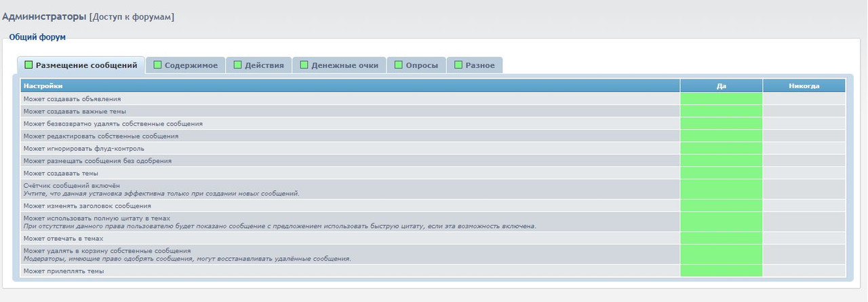868x302 pixels.
Task: Click the Общий форум section title
Action: coord(37,37)
